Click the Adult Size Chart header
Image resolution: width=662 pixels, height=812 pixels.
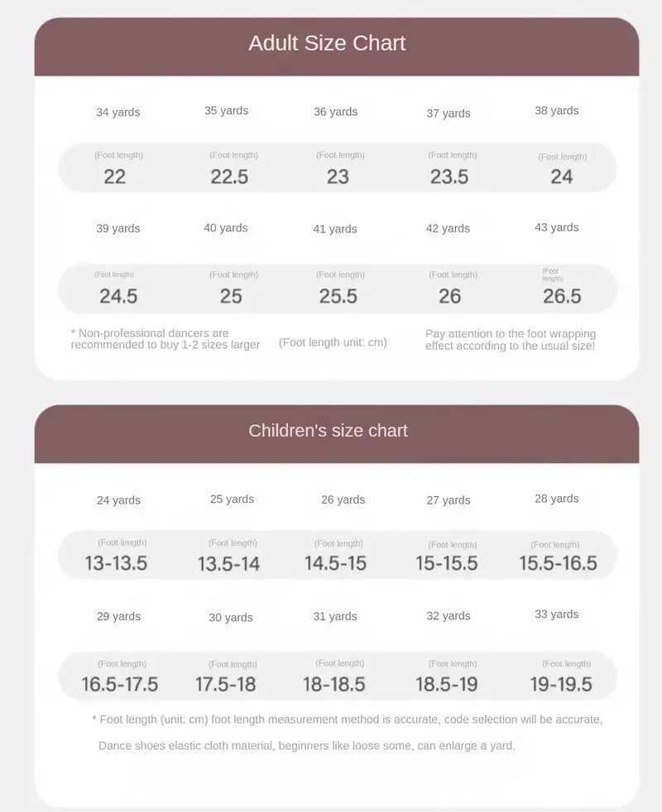click(328, 43)
